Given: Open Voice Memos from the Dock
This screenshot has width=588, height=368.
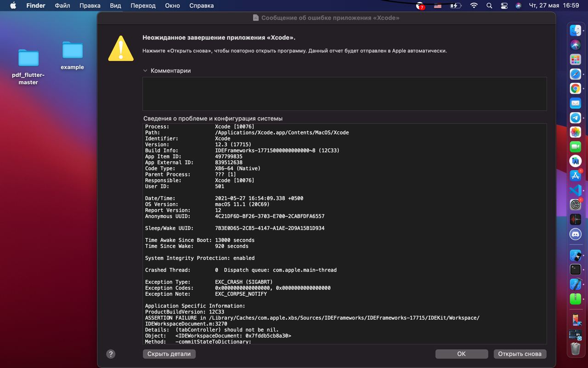Looking at the screenshot, I should click(576, 219).
